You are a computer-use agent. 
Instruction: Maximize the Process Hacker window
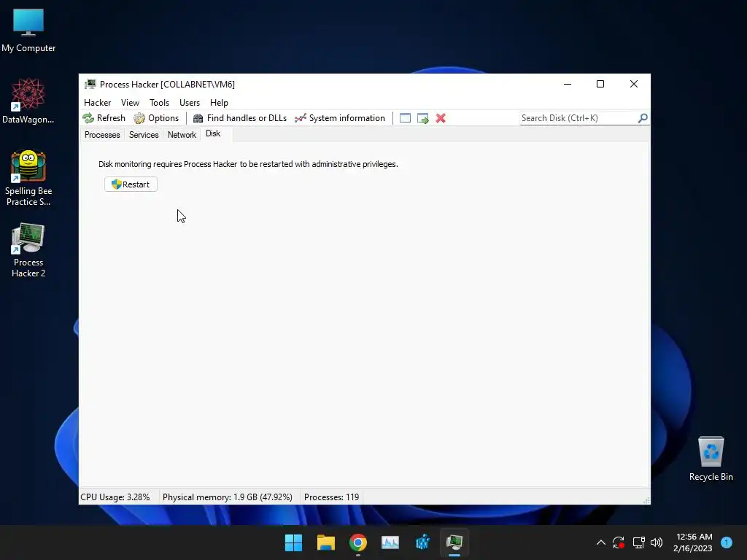(x=600, y=85)
